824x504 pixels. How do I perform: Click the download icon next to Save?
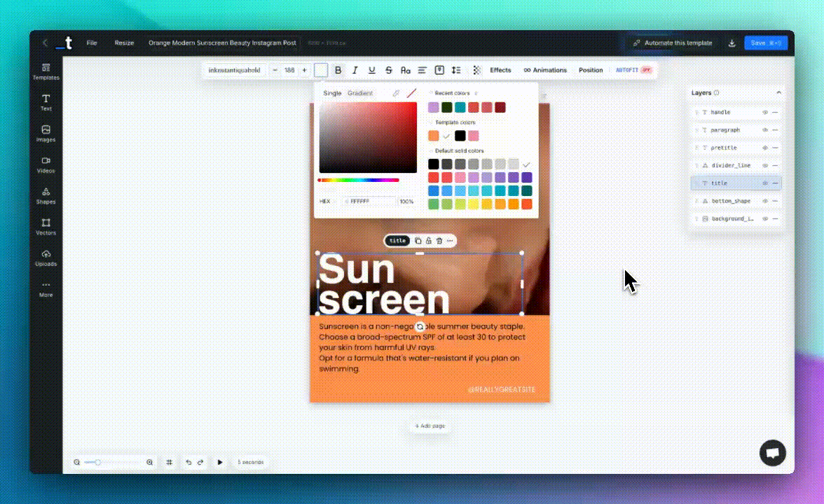tap(732, 43)
